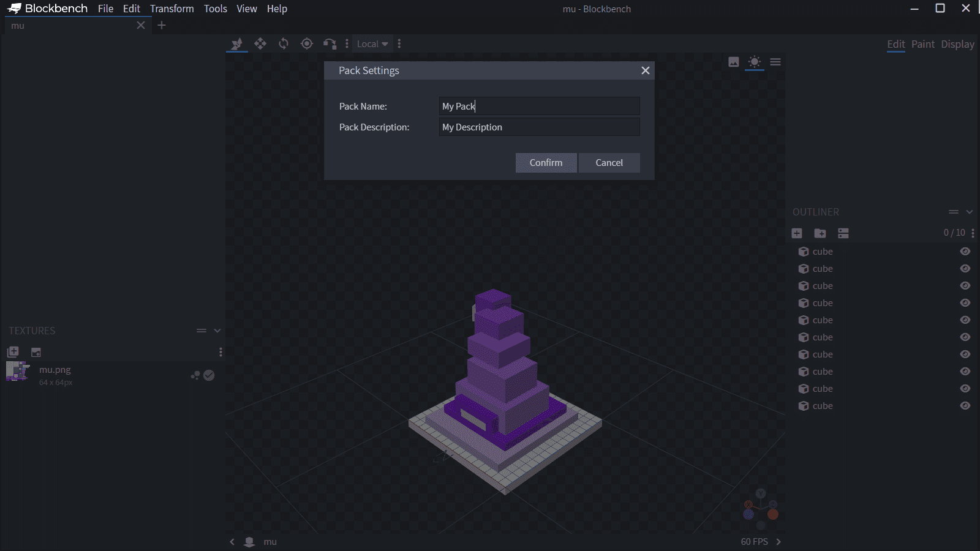
Task: Click the Add Group icon in Outliner
Action: pos(820,233)
